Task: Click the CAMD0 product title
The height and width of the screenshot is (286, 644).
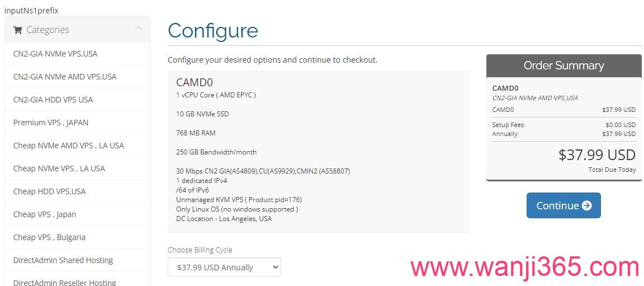Action: coord(195,83)
